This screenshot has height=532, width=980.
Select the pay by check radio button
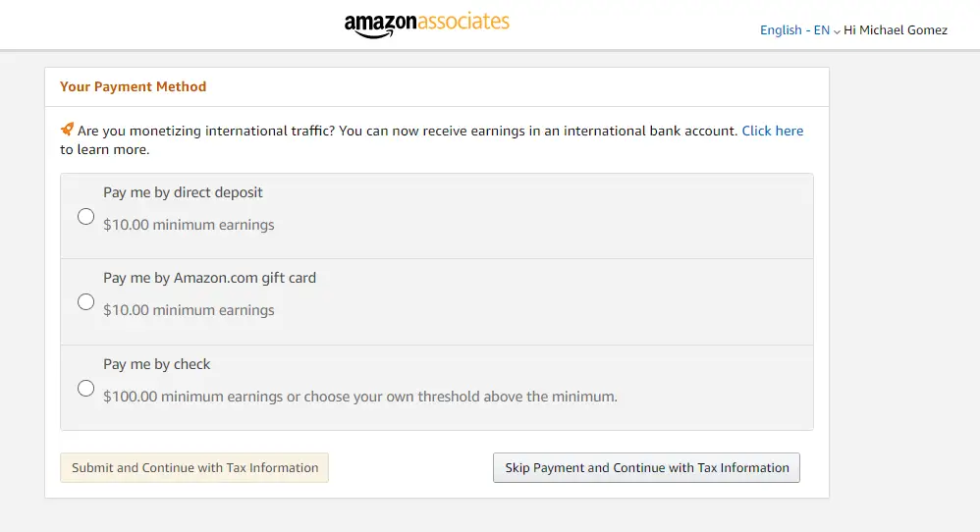(85, 389)
